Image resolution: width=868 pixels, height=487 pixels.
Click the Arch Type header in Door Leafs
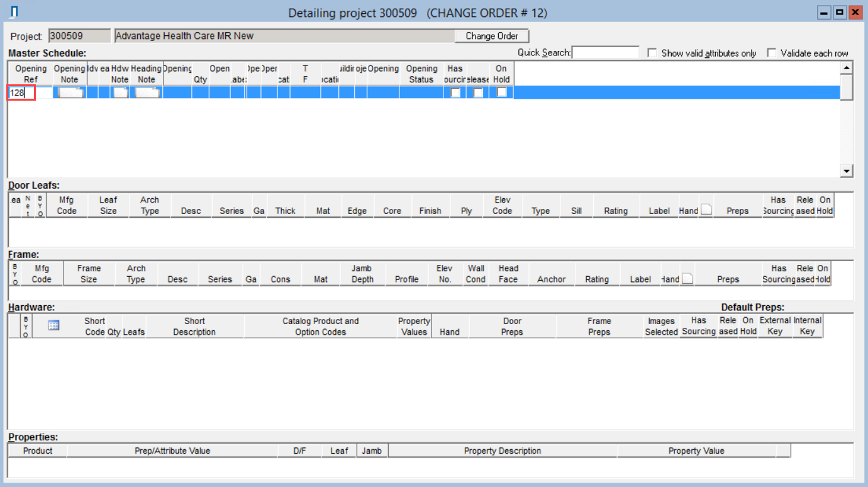click(150, 205)
